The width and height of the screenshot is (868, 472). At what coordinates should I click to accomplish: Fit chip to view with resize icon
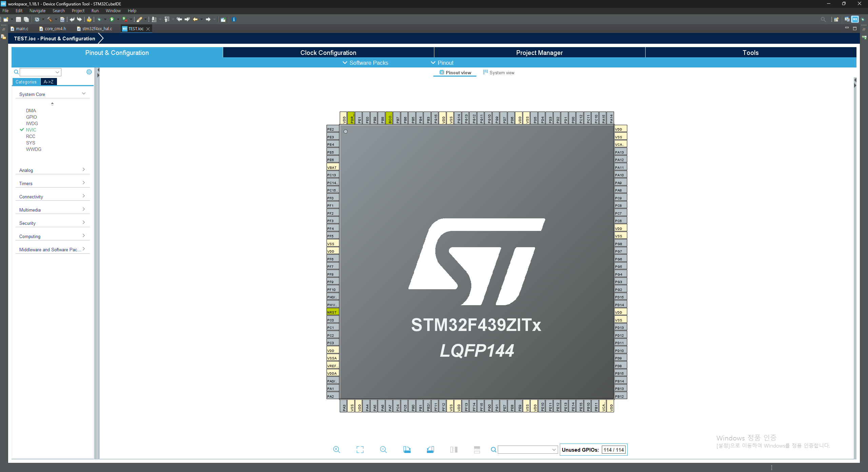pos(360,450)
